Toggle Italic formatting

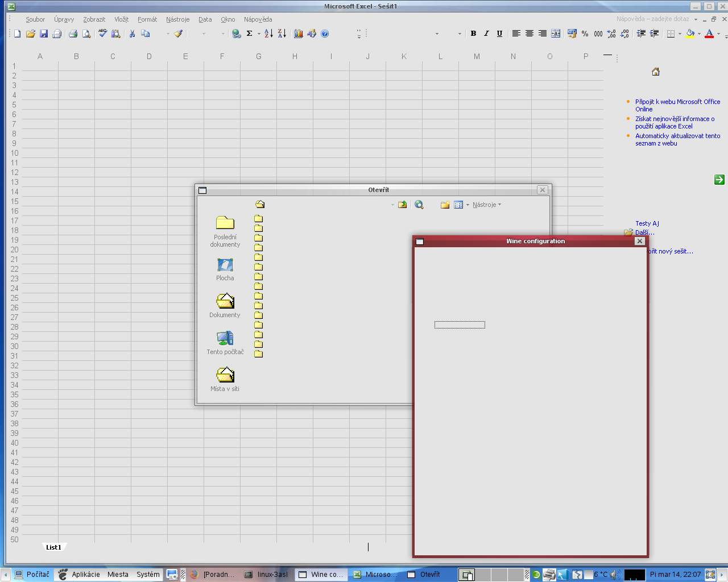pyautogui.click(x=486, y=34)
